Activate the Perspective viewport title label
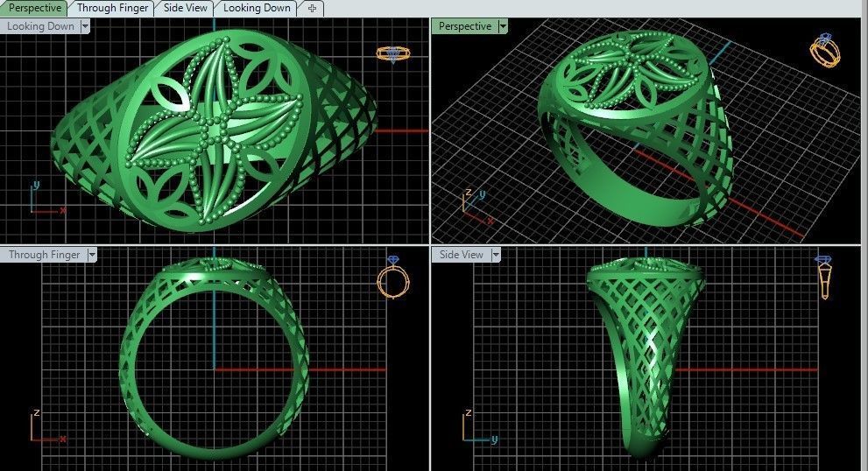 pos(465,26)
